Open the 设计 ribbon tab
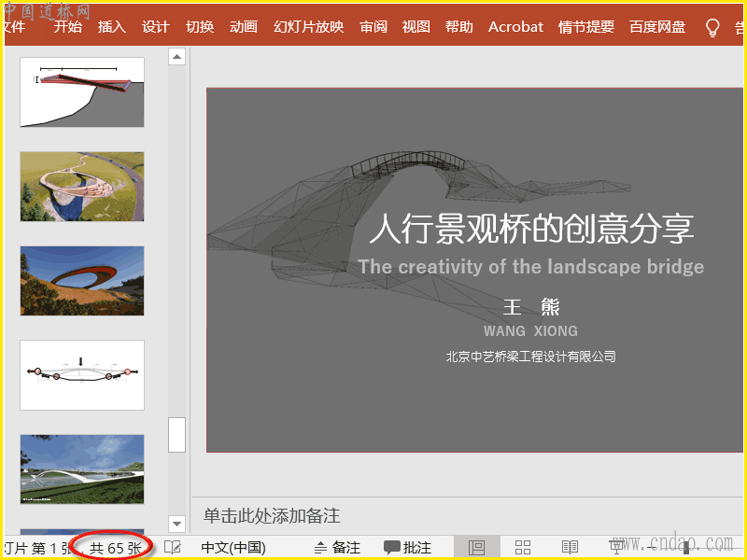This screenshot has height=560, width=747. tap(155, 27)
